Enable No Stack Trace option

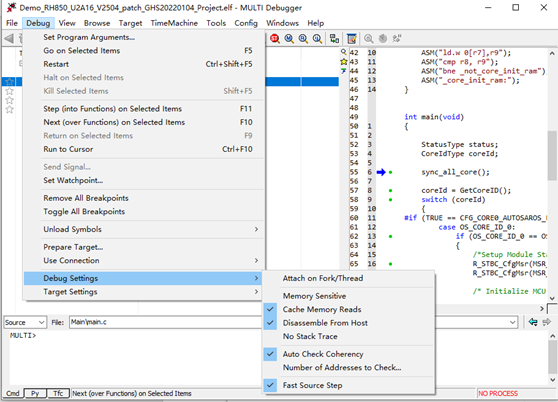pyautogui.click(x=348, y=337)
